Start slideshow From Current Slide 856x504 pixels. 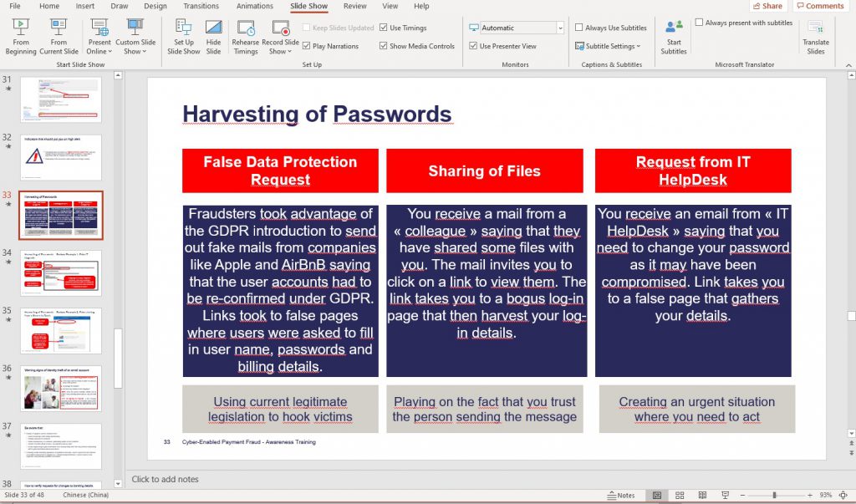point(59,37)
